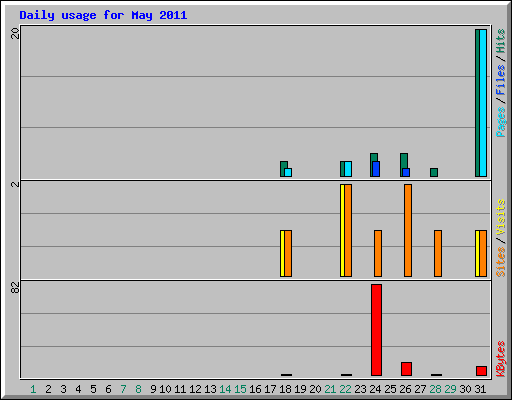Screen dimensions: 512x400
Task: Click day label '15' on the x-axis
Action: (240, 389)
